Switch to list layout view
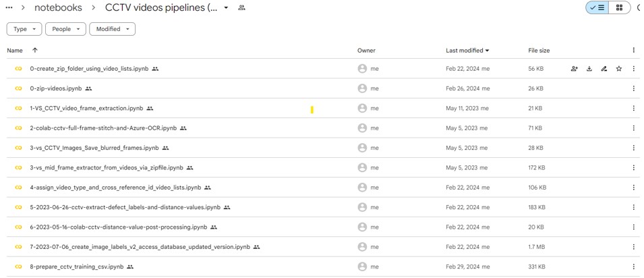 click(597, 7)
